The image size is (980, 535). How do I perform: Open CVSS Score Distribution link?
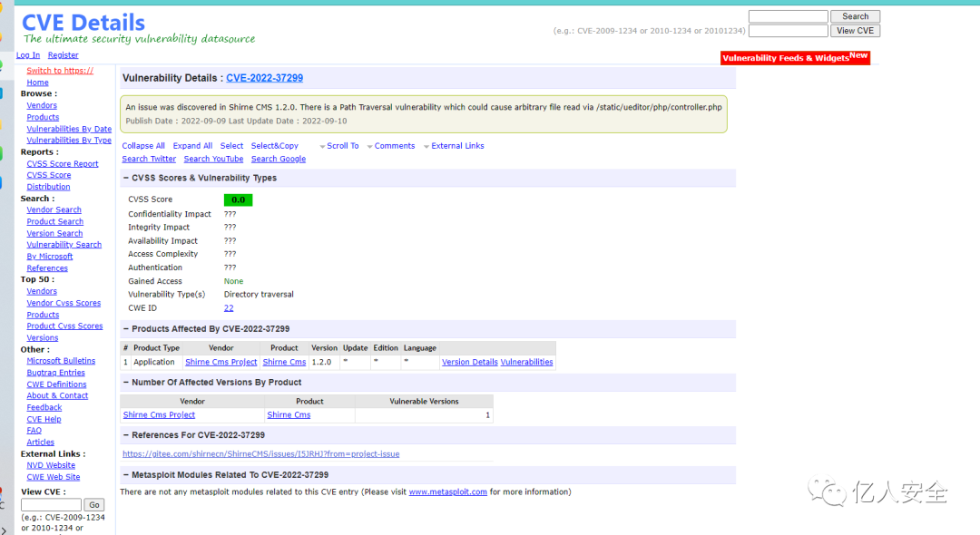pyautogui.click(x=49, y=181)
